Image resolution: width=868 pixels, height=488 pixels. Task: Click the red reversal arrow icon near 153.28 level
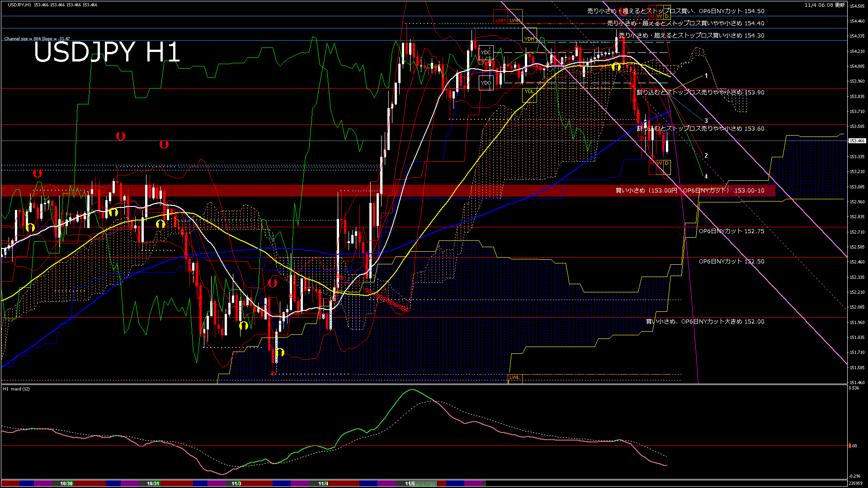click(x=38, y=173)
